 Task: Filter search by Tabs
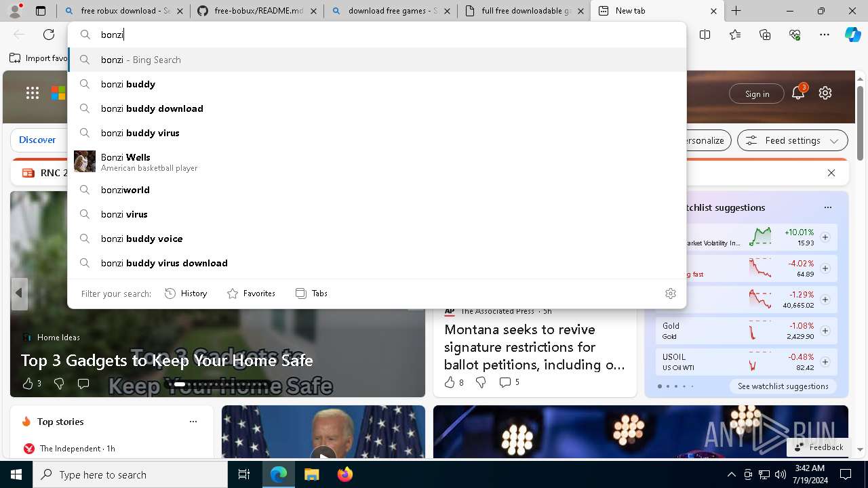point(312,293)
